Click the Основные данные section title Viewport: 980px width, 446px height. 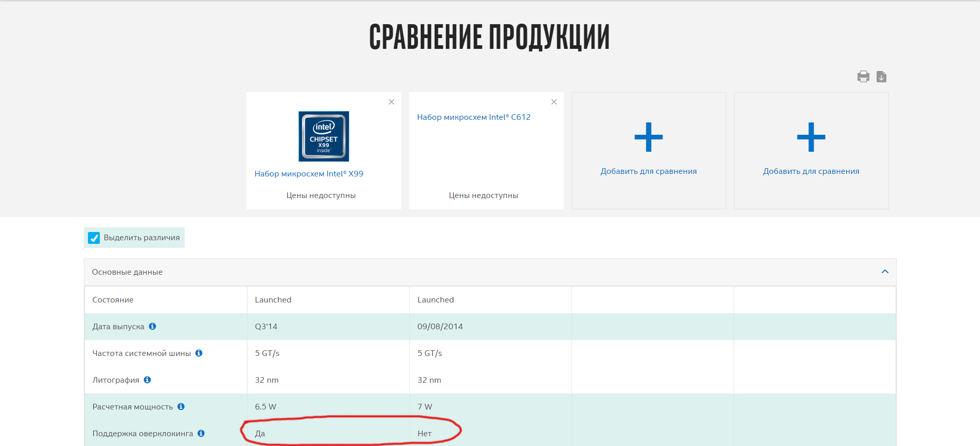127,272
